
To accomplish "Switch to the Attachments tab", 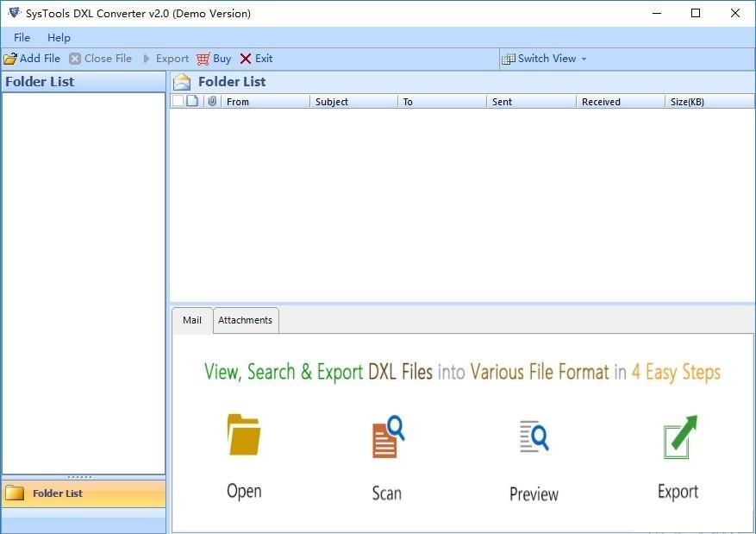I will (245, 320).
